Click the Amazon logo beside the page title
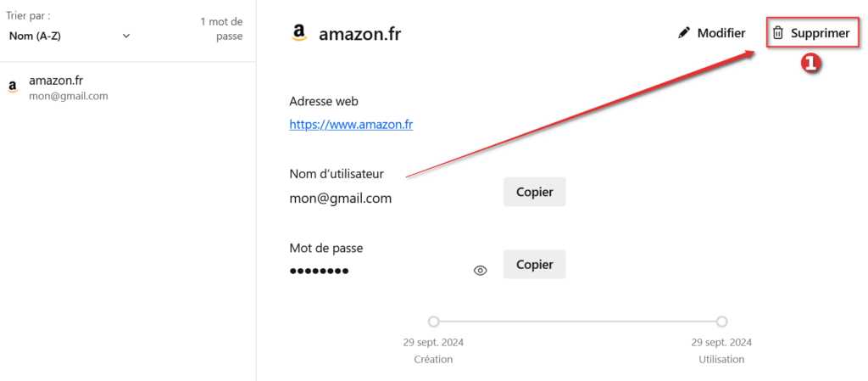This screenshot has height=381, width=868. click(x=298, y=33)
